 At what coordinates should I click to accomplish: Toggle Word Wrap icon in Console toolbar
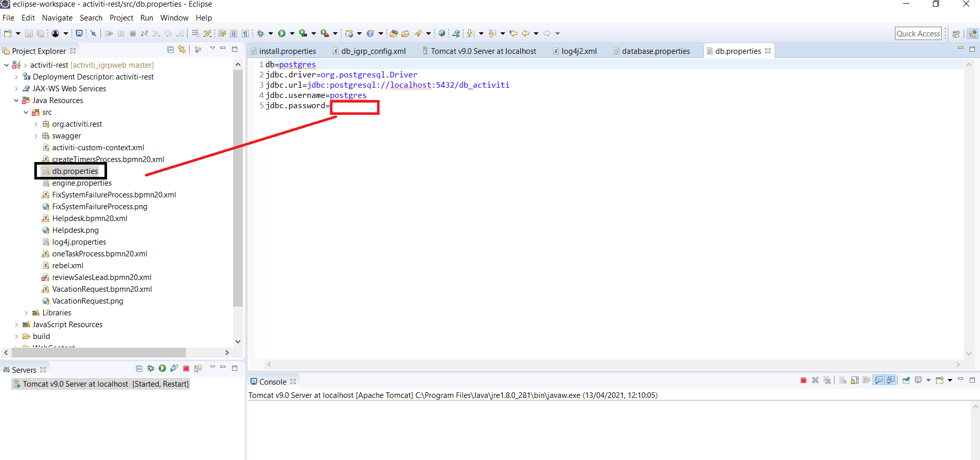pyautogui.click(x=867, y=381)
